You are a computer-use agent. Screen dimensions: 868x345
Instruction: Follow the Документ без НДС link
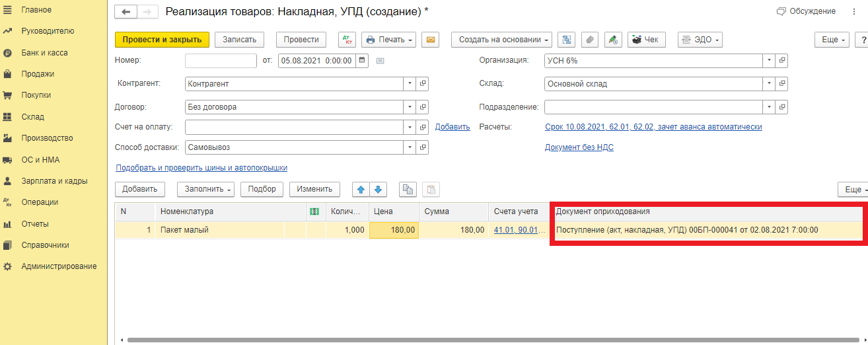click(x=579, y=147)
